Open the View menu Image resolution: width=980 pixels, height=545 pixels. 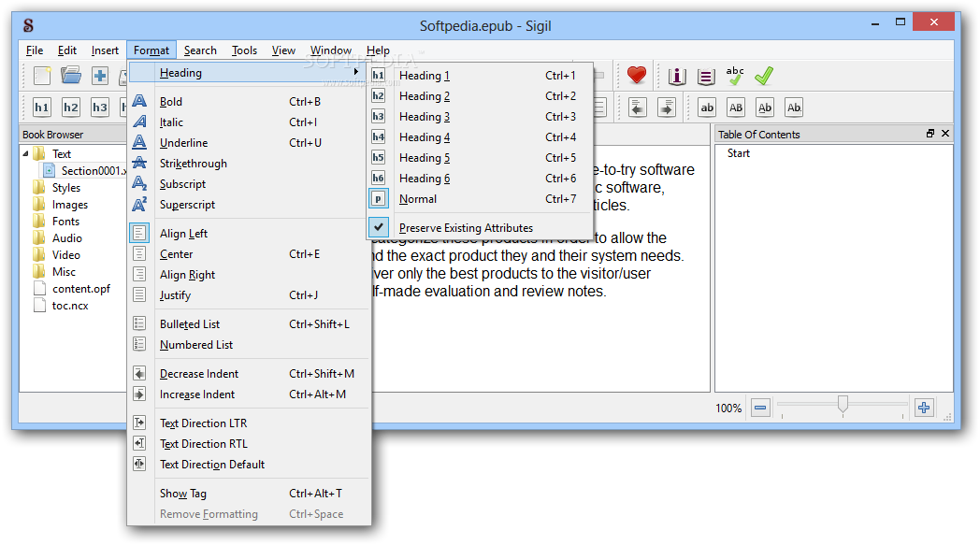pos(283,50)
